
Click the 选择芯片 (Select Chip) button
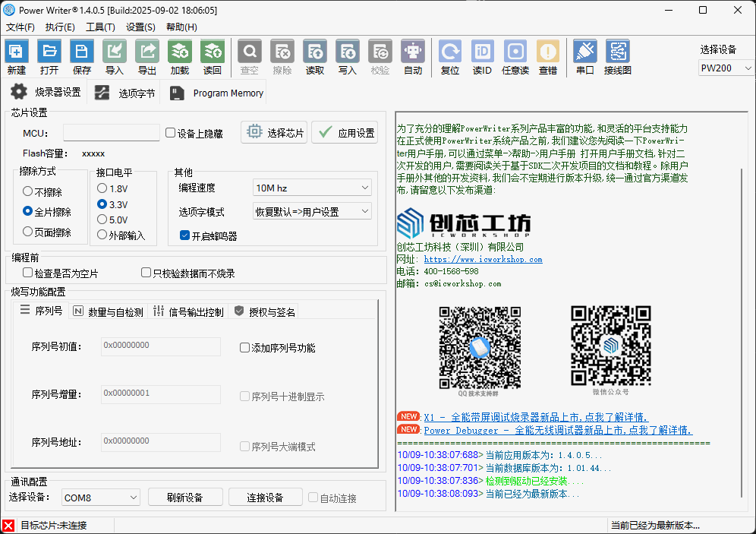(x=276, y=133)
